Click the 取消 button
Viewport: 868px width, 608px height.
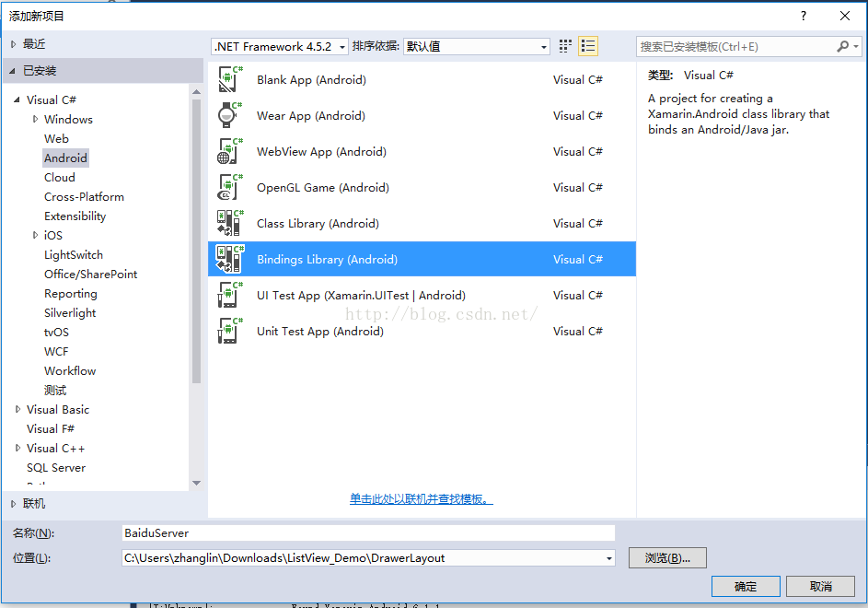click(820, 587)
